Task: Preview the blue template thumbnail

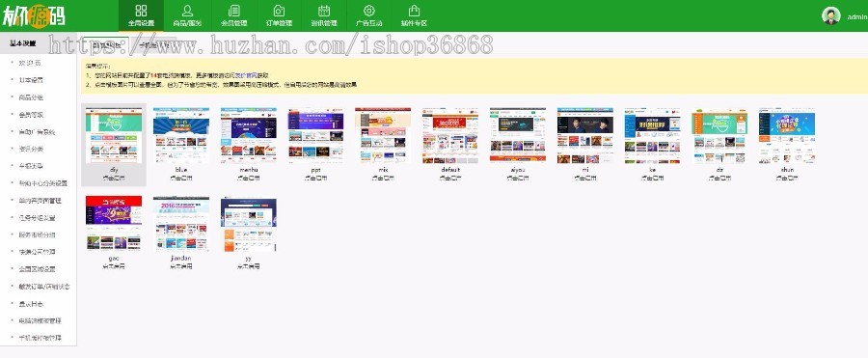Action: (181, 135)
